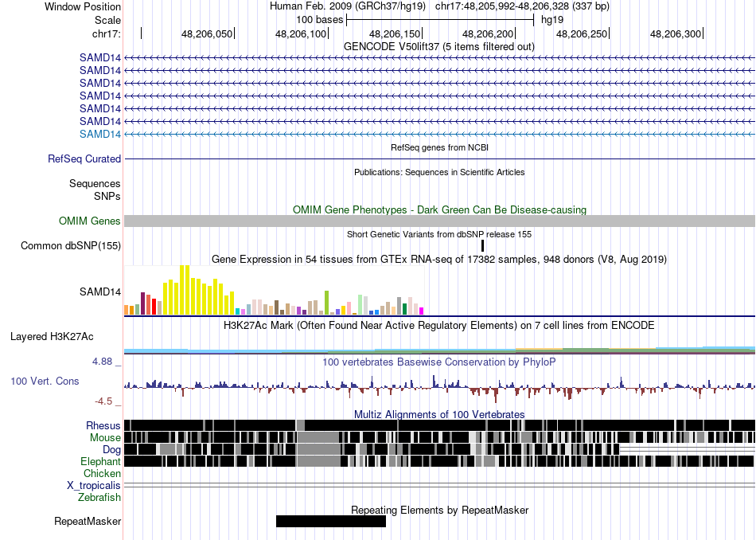The width and height of the screenshot is (756, 540).
Task: Click the 100 Vert. Cons label
Action: (x=45, y=382)
